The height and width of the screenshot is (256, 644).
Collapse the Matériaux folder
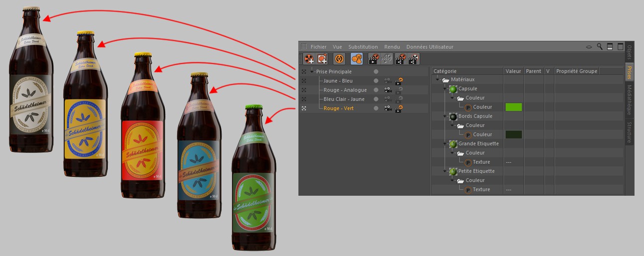pos(437,80)
